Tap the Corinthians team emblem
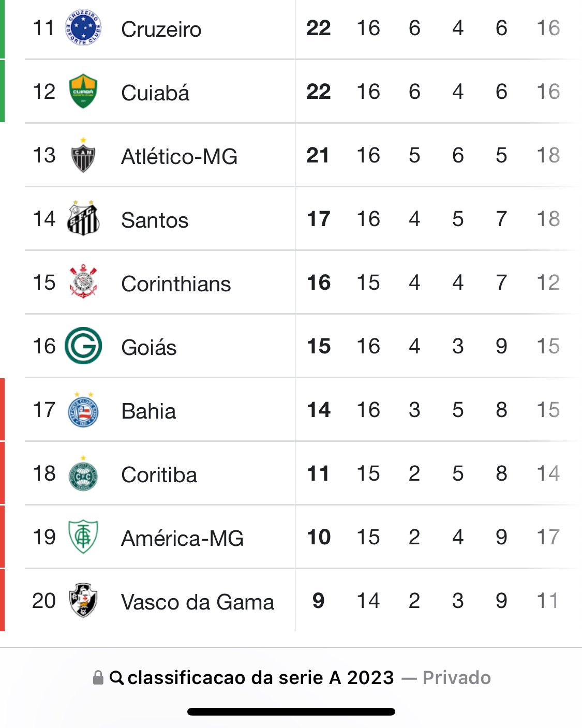The height and width of the screenshot is (728, 582). point(83,282)
